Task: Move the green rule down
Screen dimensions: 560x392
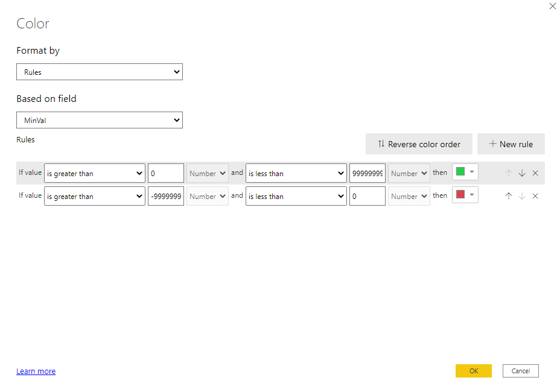Action: coord(522,173)
